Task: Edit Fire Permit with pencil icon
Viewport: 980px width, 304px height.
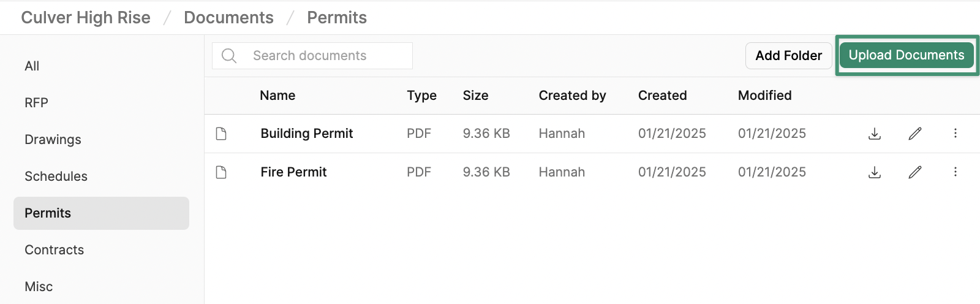Action: coord(915,172)
